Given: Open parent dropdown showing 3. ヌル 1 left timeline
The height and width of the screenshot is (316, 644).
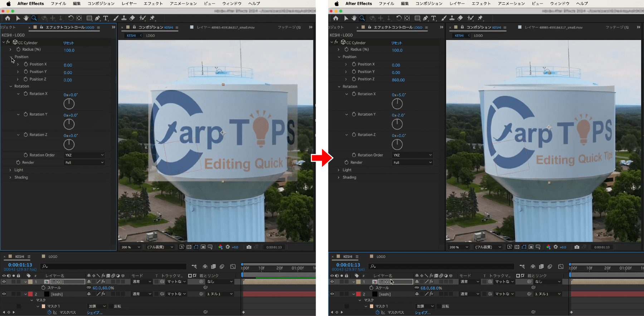Looking at the screenshot, I should [x=220, y=294].
